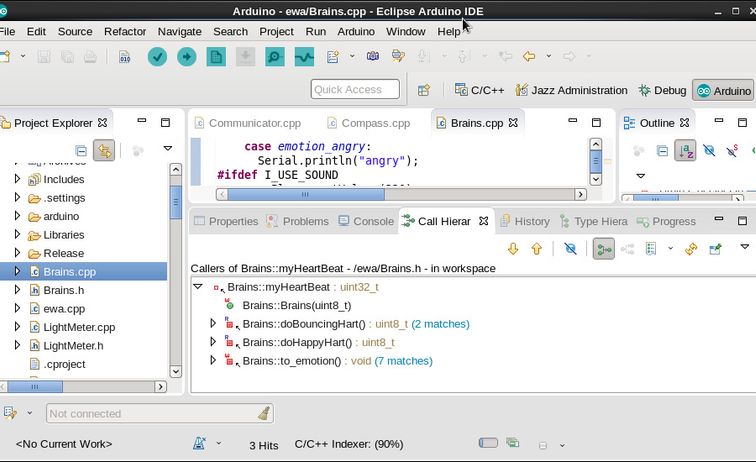The width and height of the screenshot is (756, 462).
Task: Select the Arduino perspective button
Action: point(723,91)
